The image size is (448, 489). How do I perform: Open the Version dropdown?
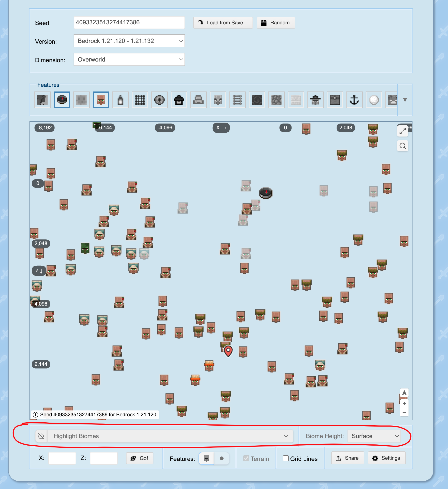point(129,41)
